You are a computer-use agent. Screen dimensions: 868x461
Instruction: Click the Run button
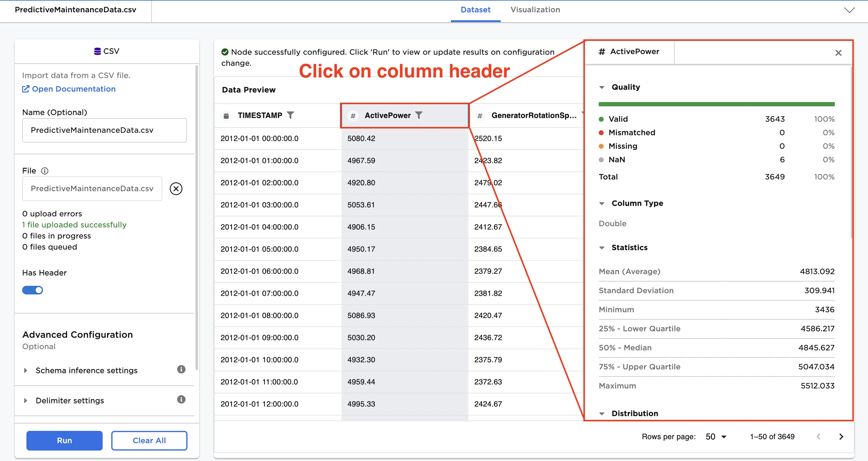pos(64,440)
